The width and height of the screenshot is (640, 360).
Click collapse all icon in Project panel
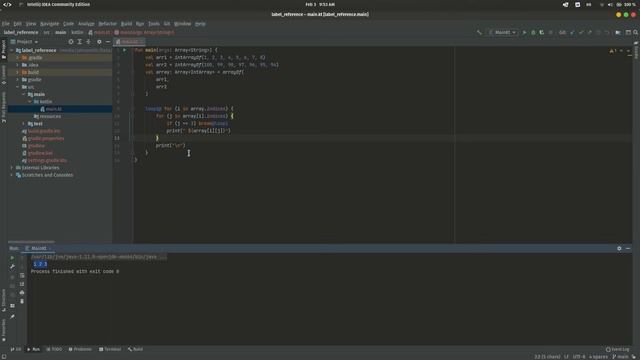click(88, 42)
